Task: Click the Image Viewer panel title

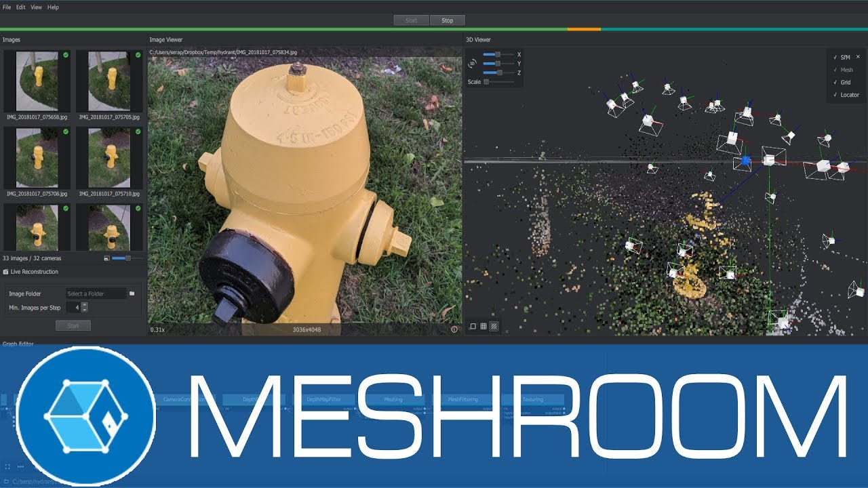Action: point(166,40)
